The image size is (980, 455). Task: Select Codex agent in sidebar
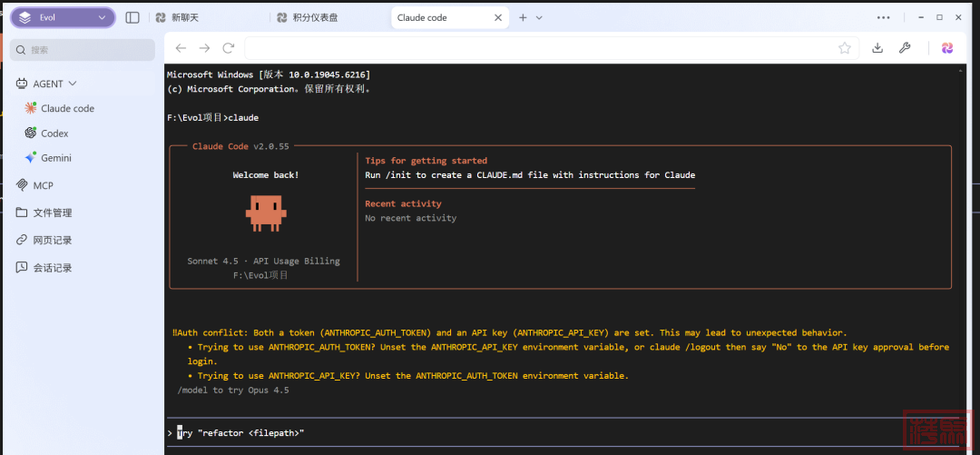pos(54,134)
